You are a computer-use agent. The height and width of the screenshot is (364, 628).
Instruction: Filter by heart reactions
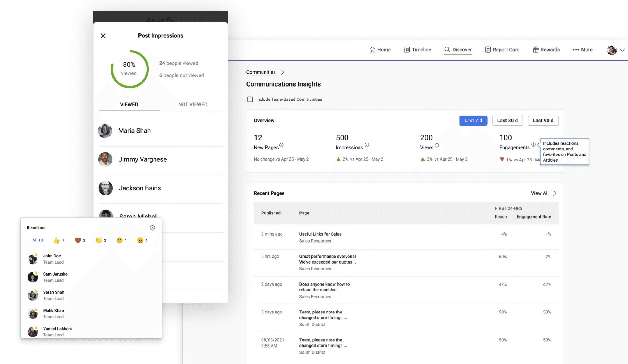click(x=80, y=240)
